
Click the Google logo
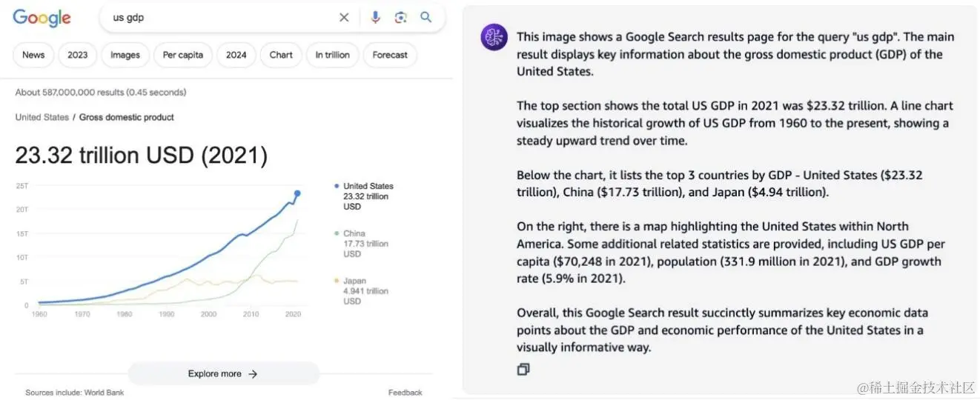click(42, 18)
